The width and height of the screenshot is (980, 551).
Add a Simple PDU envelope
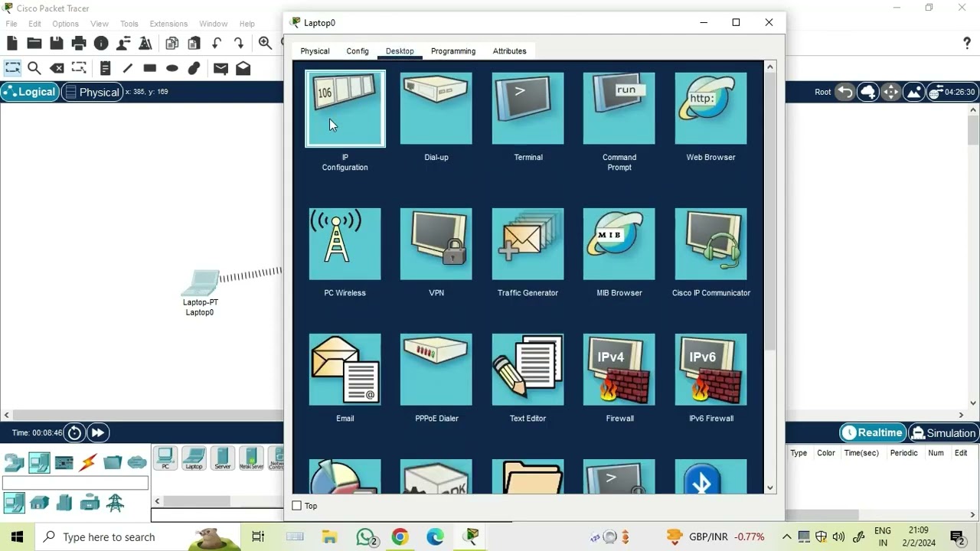220,68
